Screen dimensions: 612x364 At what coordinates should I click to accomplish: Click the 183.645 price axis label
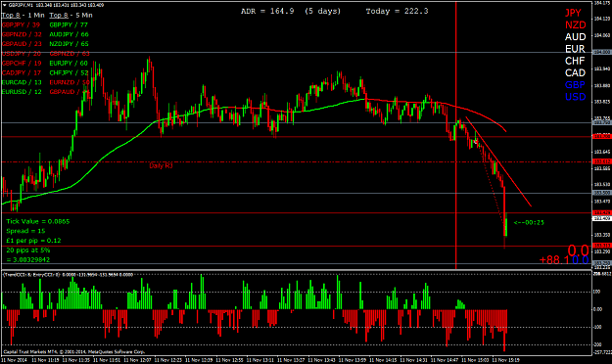point(602,152)
